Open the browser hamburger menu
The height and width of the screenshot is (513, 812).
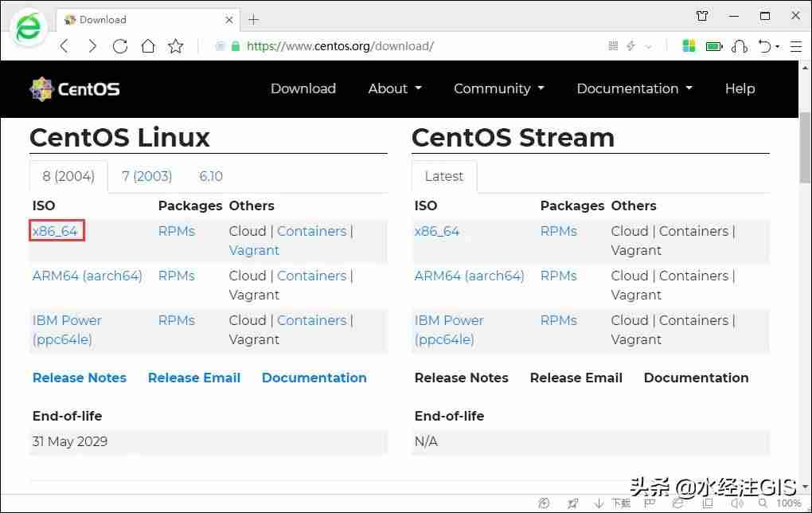point(796,46)
